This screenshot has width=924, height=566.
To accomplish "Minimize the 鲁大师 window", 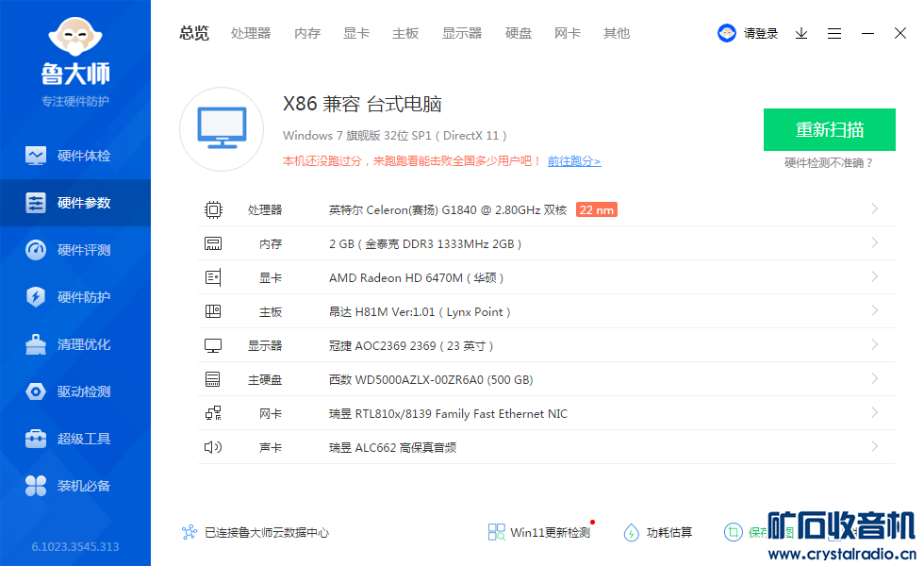I will click(x=867, y=34).
